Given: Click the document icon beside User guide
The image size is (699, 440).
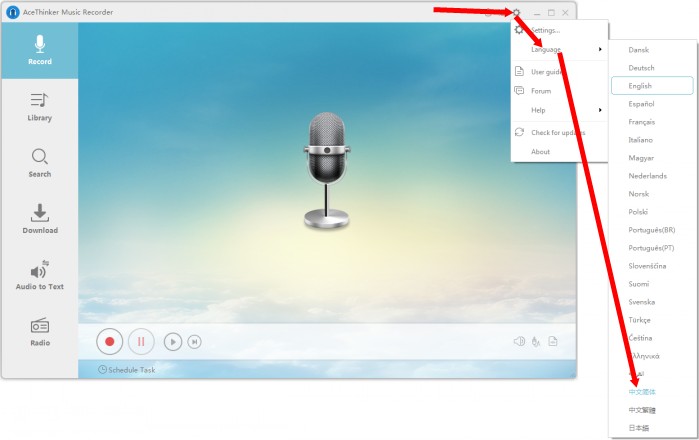Looking at the screenshot, I should pos(519,71).
